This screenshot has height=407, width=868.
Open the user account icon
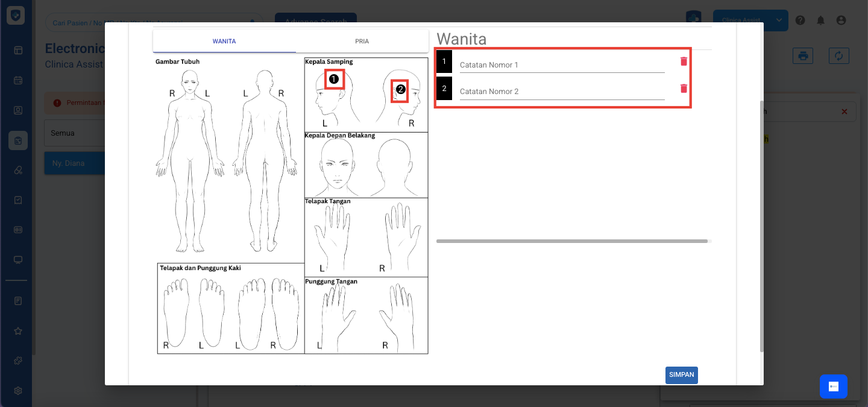(x=841, y=21)
